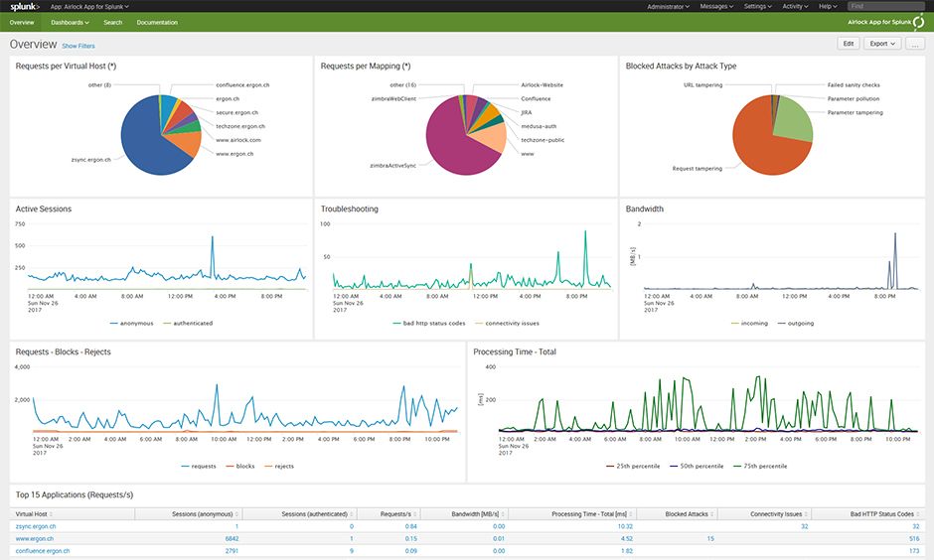Image resolution: width=934 pixels, height=560 pixels.
Task: Click the green Parameter tampering pie slice
Action: tap(795, 119)
